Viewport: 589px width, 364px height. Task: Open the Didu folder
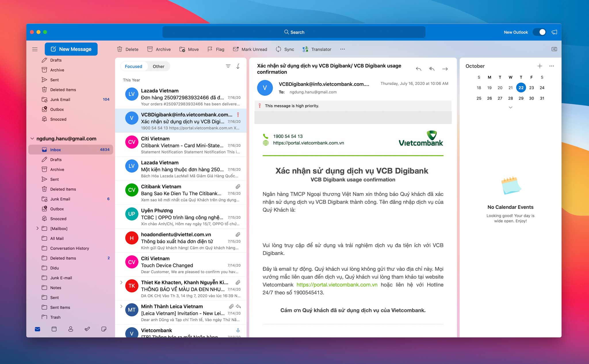[x=71, y=268]
